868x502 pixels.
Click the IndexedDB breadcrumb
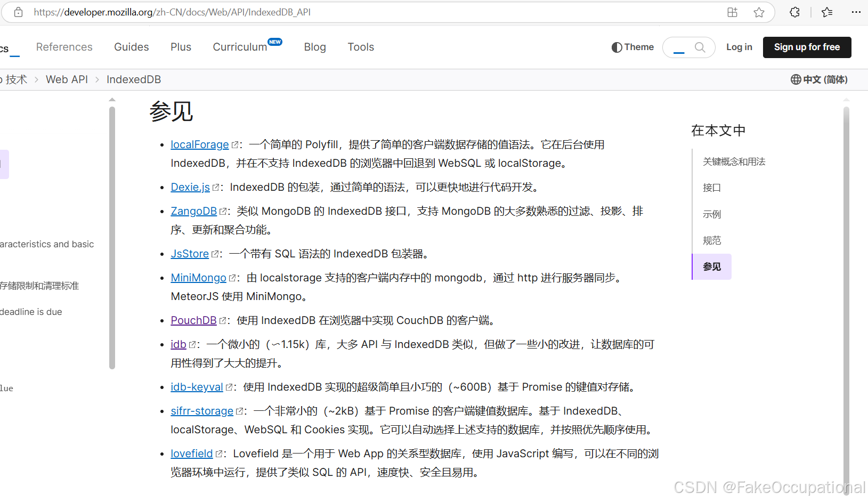tap(134, 79)
